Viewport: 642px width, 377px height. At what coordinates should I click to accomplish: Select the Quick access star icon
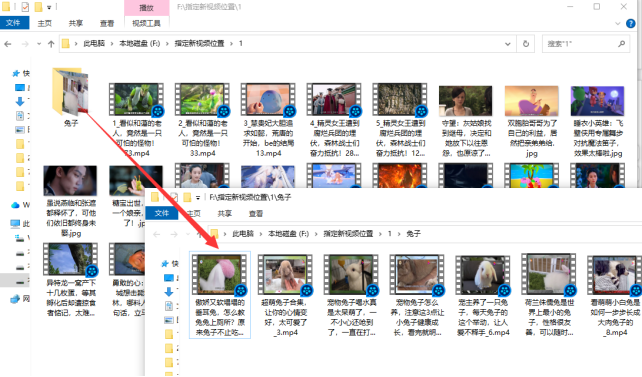point(16,73)
